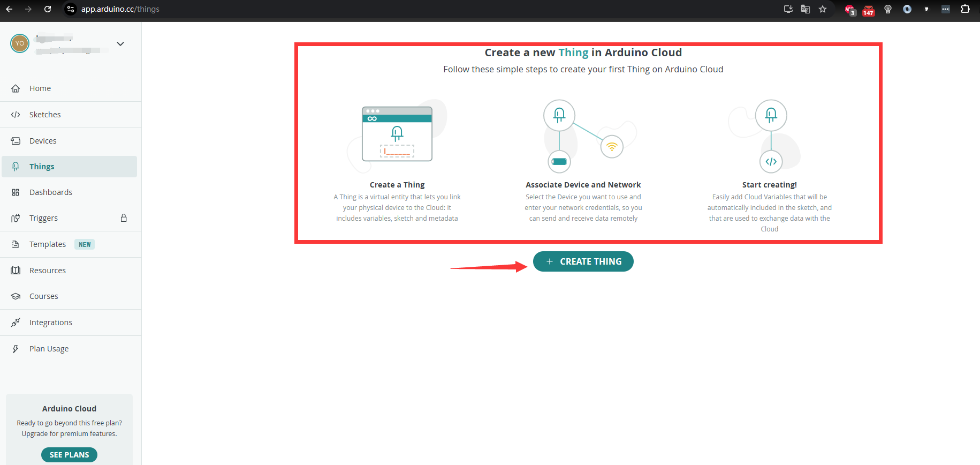The image size is (980, 465).
Task: Click the install app icon in address bar
Action: point(788,9)
